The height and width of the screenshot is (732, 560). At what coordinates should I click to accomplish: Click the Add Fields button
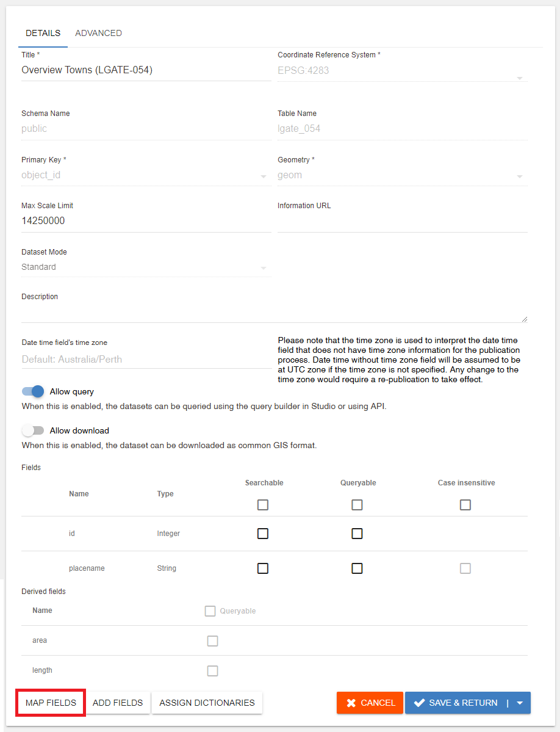(x=118, y=703)
